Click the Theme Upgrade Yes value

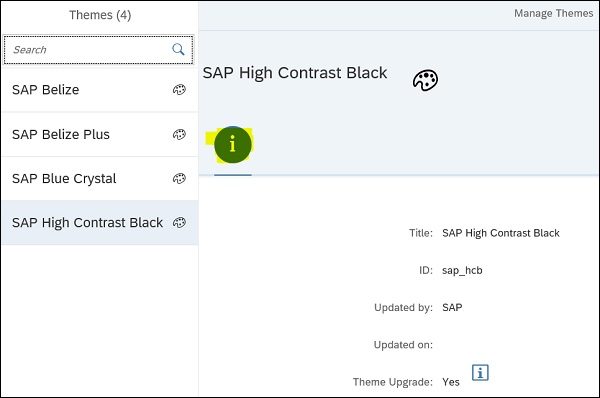tap(451, 382)
